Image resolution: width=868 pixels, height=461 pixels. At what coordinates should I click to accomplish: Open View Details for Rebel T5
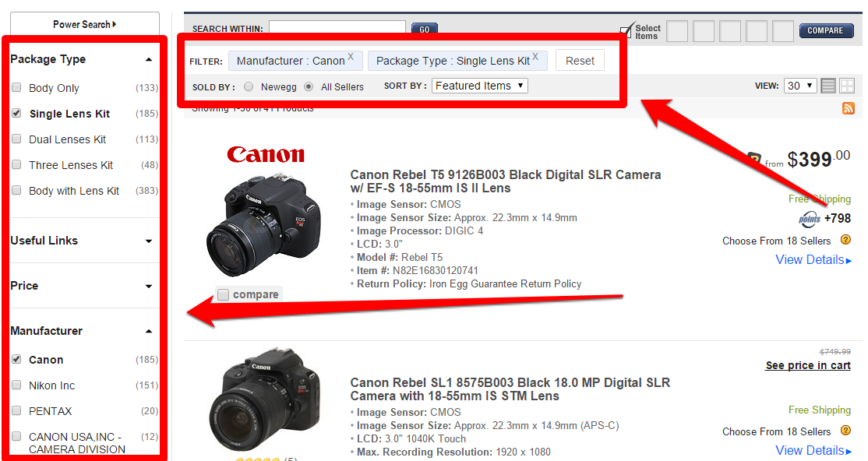coord(813,259)
